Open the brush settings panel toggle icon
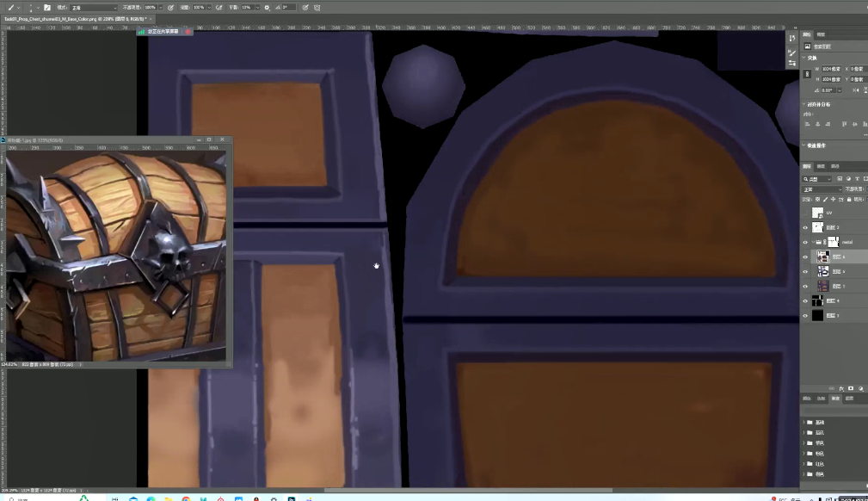Image resolution: width=868 pixels, height=501 pixels. tap(47, 8)
